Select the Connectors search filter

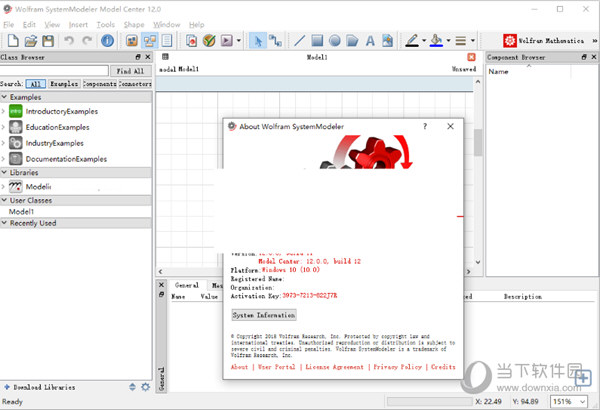(135, 83)
